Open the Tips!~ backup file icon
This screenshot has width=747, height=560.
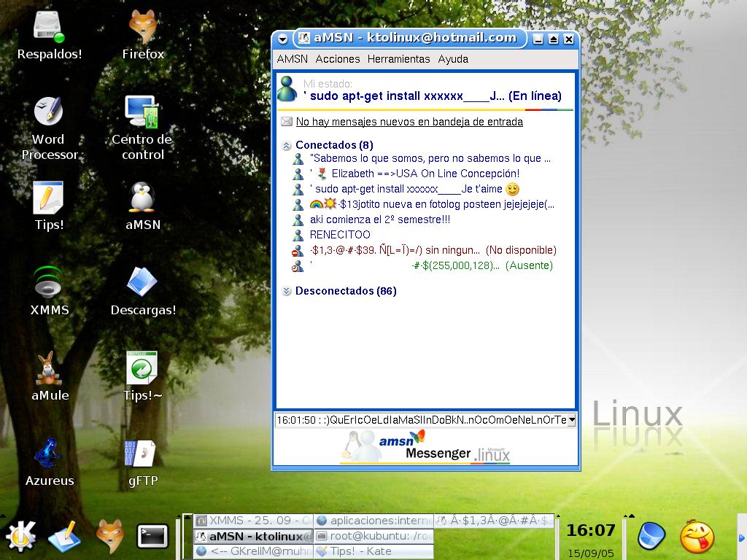coord(142,367)
